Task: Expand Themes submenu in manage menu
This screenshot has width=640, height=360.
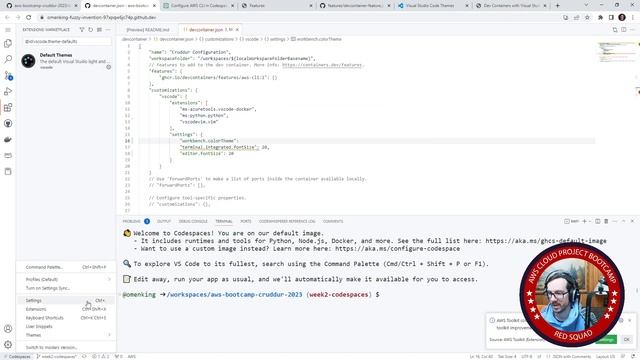Action: (x=65, y=335)
